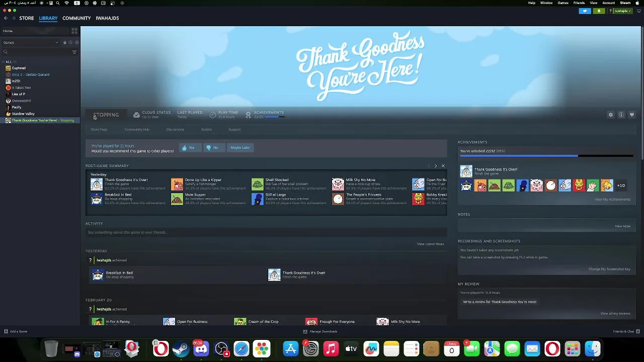Open the Discussions link
Screen dimensions: 644x362
click(175, 129)
